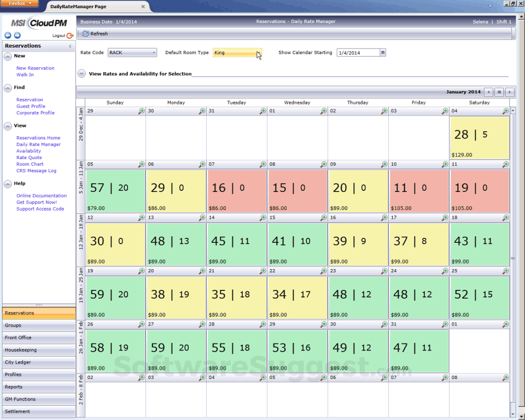Click the magnifier icon on day 02 January Thursday

tap(384, 111)
